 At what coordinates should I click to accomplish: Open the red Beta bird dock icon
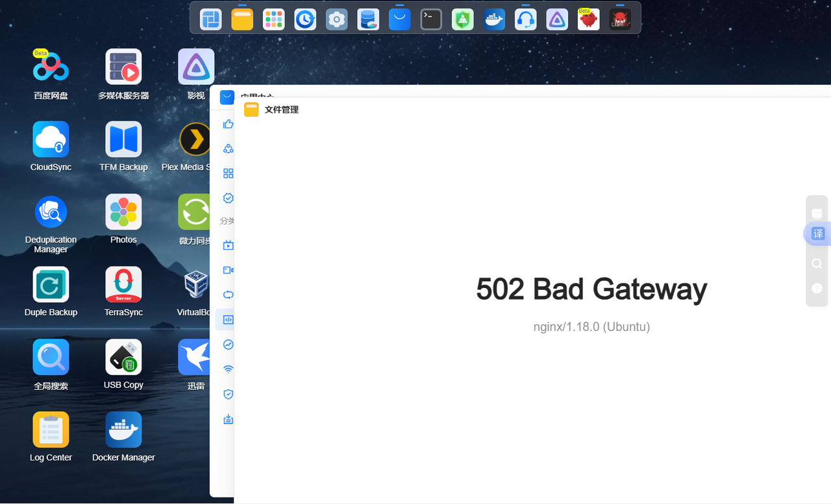point(589,19)
